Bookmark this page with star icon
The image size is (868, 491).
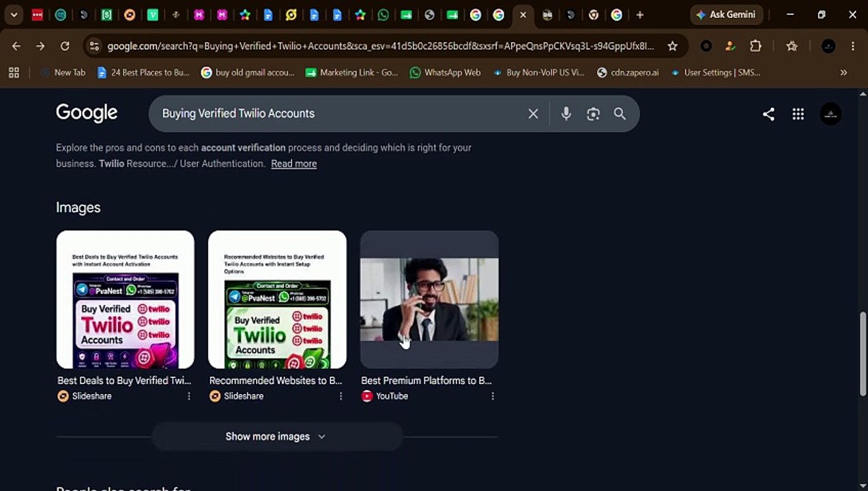(672, 46)
